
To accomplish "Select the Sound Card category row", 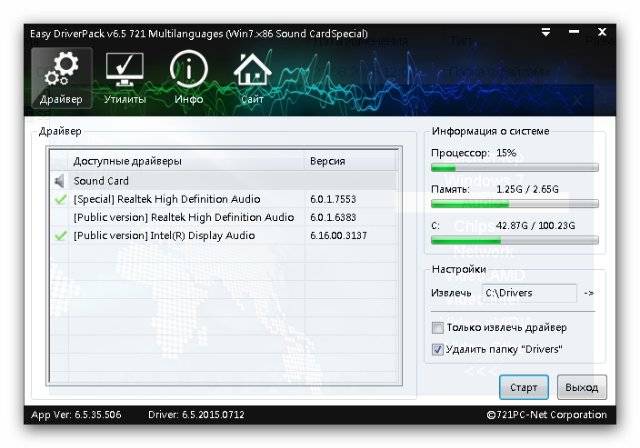I will [224, 181].
